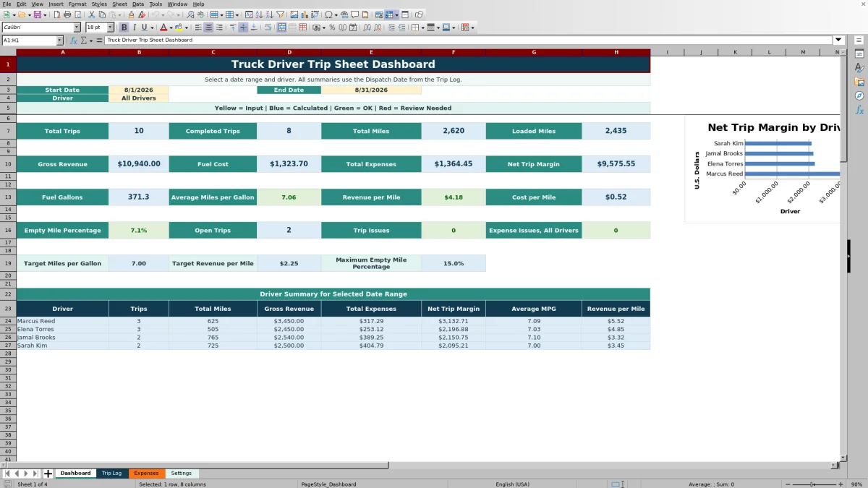
Task: Click the Insert Special Character omega icon
Action: (328, 14)
